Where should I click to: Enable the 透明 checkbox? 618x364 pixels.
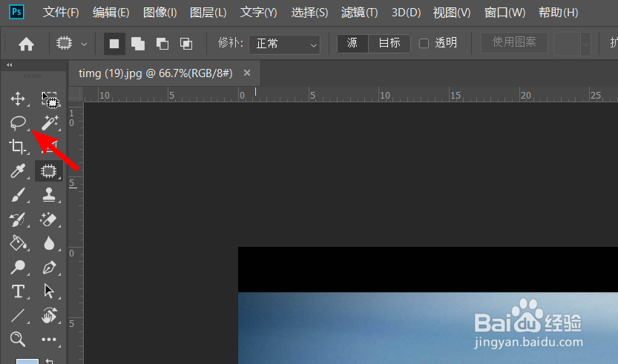click(424, 43)
